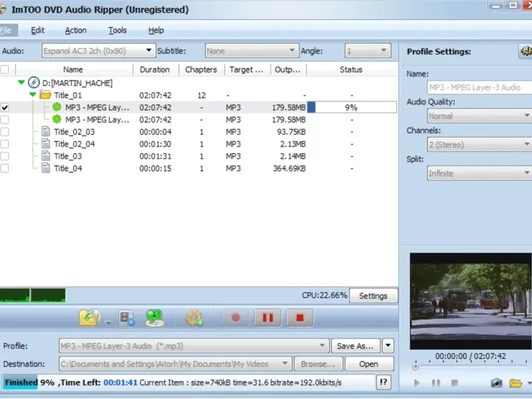This screenshot has height=399, width=532.
Task: Check the Title_02_03 checkbox
Action: click(x=5, y=132)
